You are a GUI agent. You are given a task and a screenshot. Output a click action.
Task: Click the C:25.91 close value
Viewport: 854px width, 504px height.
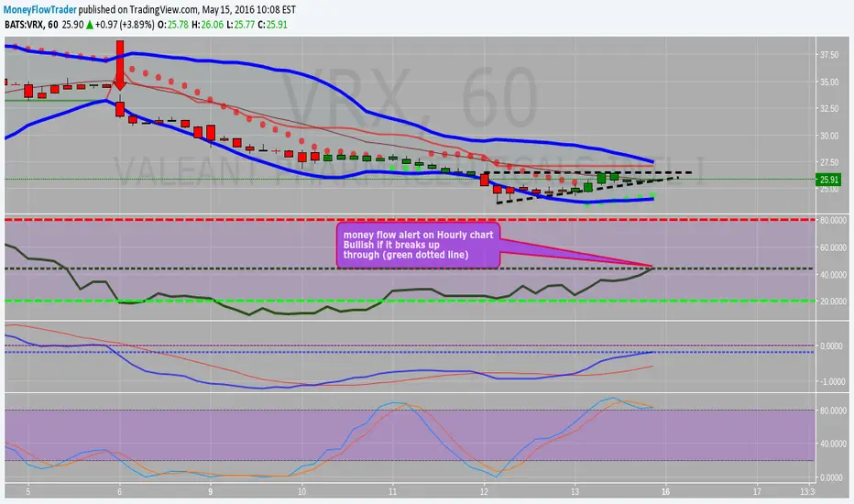click(x=272, y=25)
